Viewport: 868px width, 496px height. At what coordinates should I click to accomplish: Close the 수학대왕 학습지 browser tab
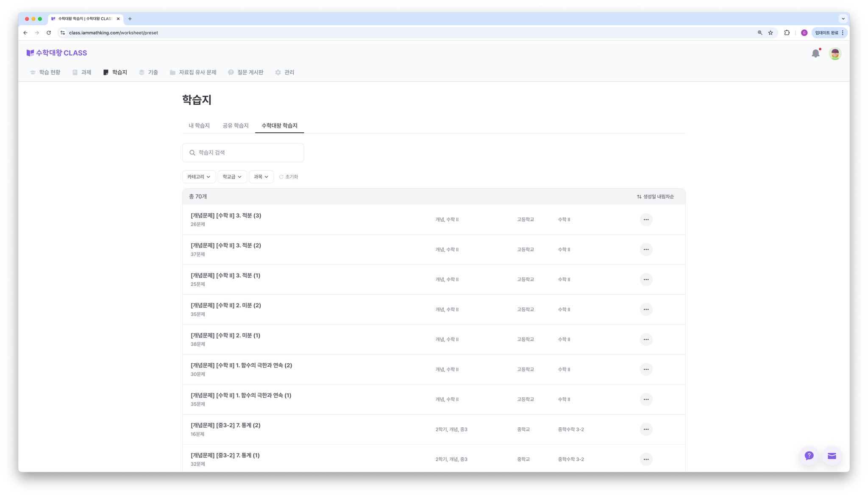(118, 19)
